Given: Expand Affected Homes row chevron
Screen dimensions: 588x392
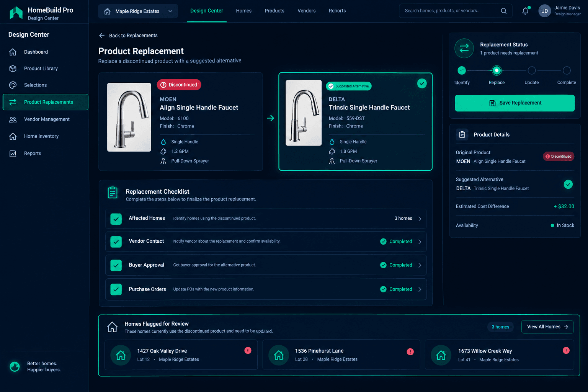Looking at the screenshot, I should point(420,219).
